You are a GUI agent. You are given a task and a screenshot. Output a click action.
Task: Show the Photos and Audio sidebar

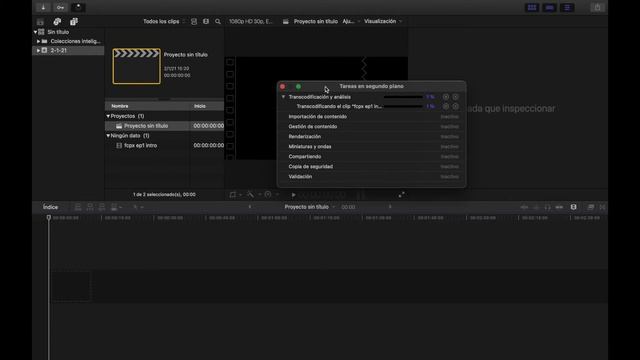click(x=57, y=22)
